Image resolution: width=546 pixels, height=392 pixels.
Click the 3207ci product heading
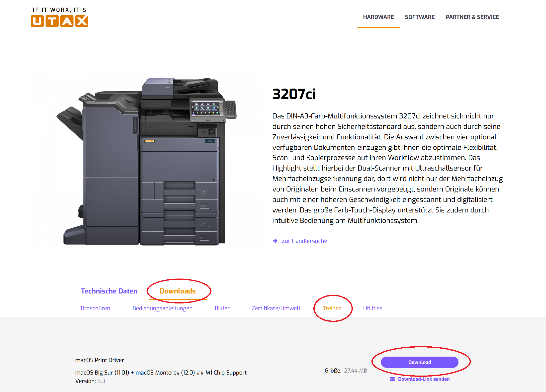pos(294,94)
